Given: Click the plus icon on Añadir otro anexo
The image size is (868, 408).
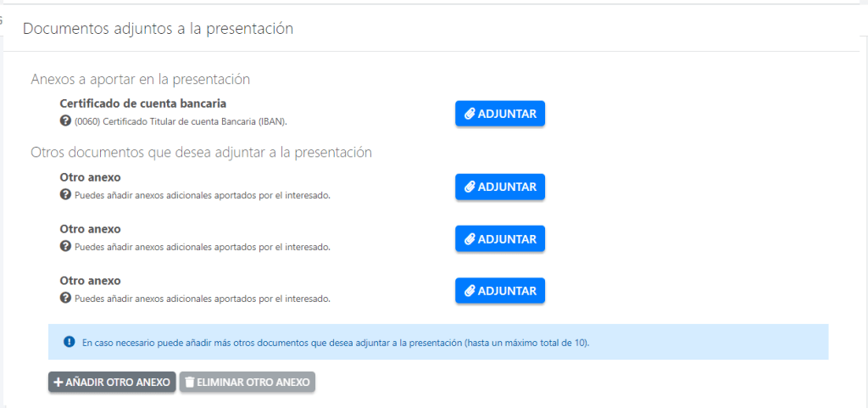Looking at the screenshot, I should pyautogui.click(x=58, y=383).
